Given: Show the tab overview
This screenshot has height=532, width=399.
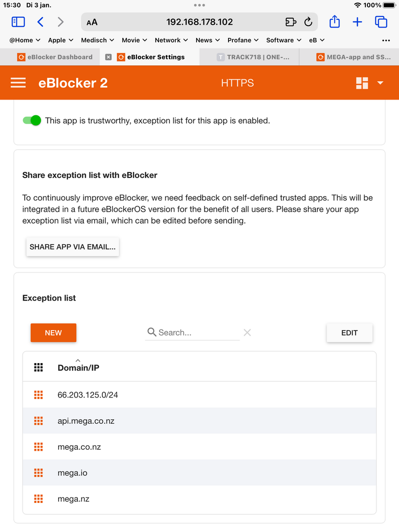Looking at the screenshot, I should tap(381, 22).
